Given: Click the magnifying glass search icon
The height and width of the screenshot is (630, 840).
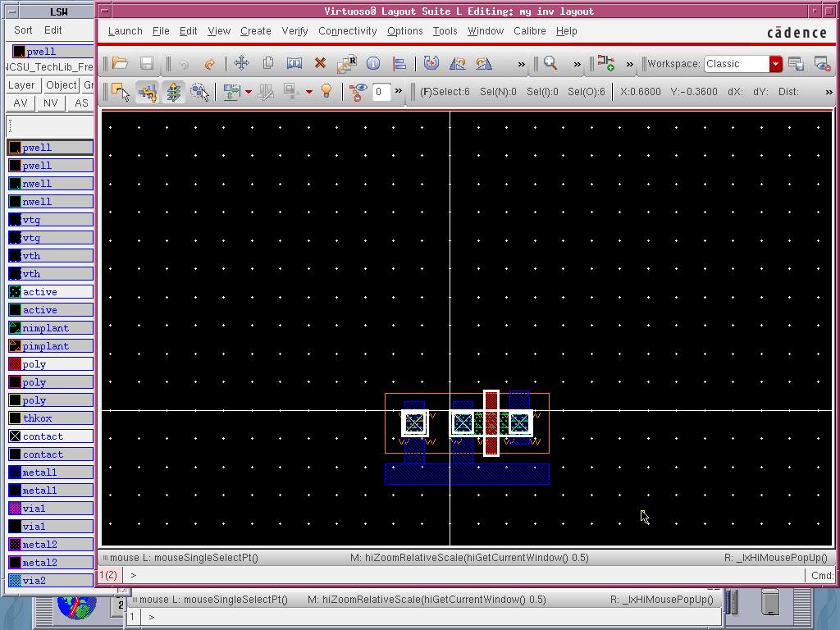Looking at the screenshot, I should [550, 64].
